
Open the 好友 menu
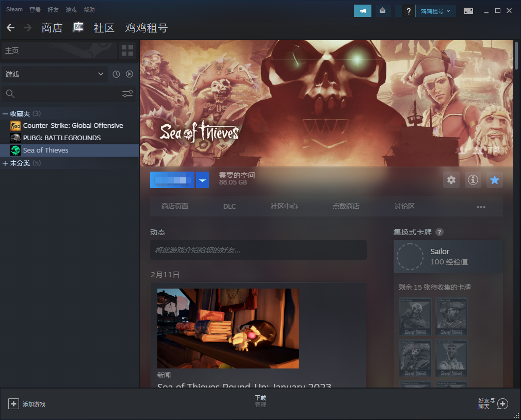pyautogui.click(x=53, y=10)
